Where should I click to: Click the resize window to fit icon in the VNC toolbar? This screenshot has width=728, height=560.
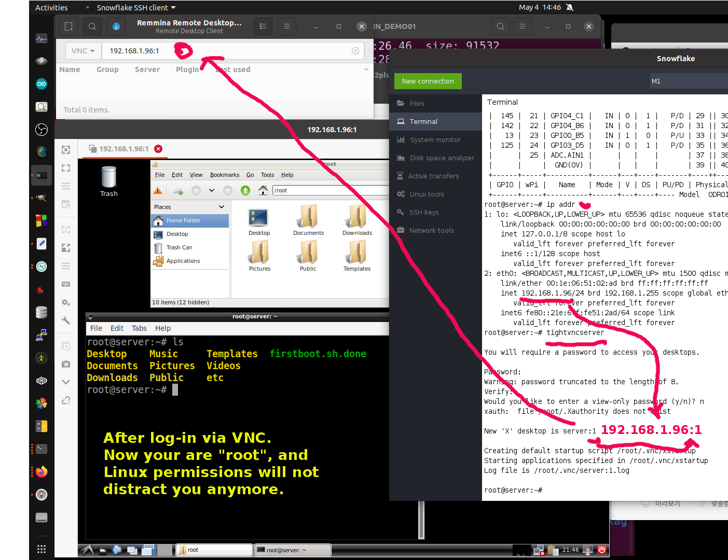[66, 150]
